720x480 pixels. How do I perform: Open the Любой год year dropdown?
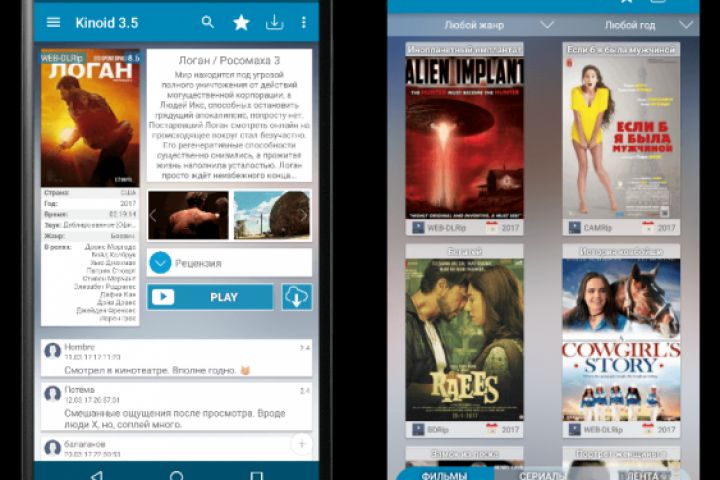point(648,25)
